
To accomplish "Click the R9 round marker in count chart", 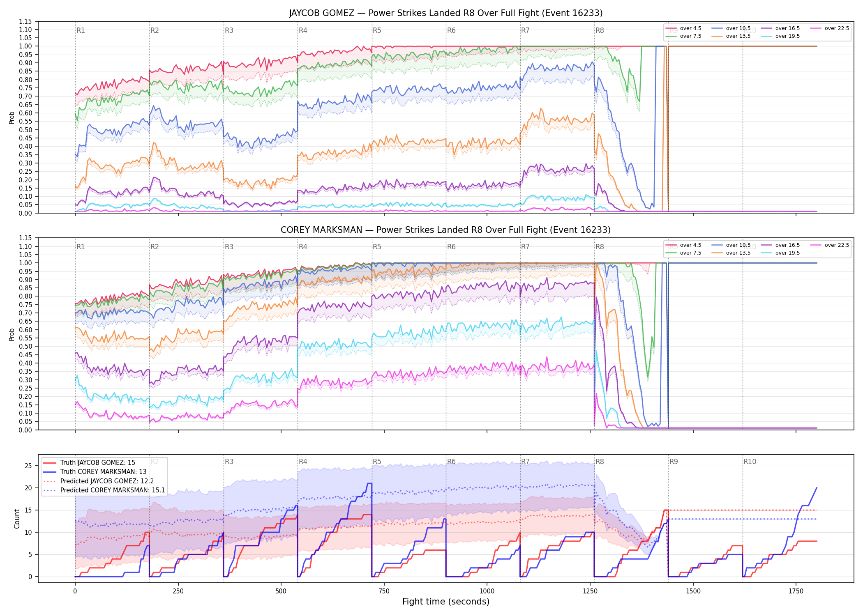I will [x=674, y=462].
